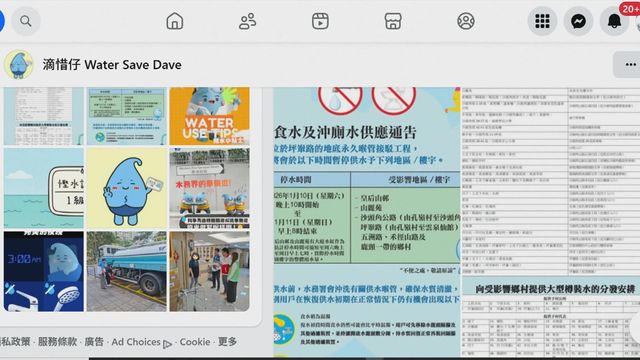Click the 廣告 footer link
The width and height of the screenshot is (640, 360).
[94, 342]
